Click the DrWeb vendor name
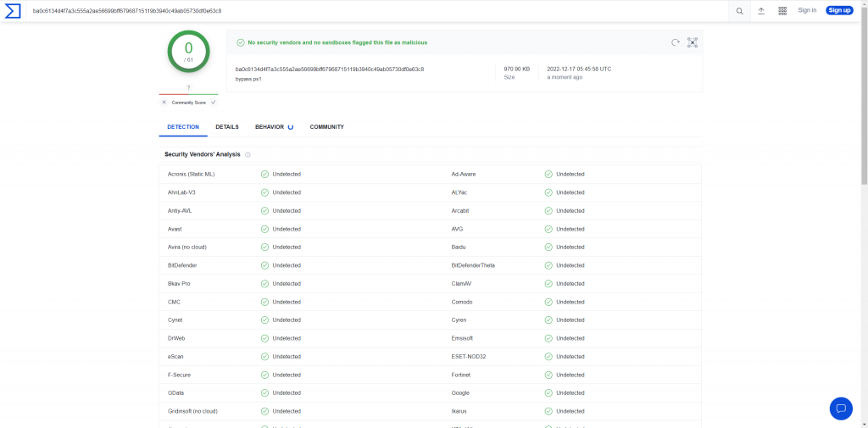868x428 pixels. [176, 338]
